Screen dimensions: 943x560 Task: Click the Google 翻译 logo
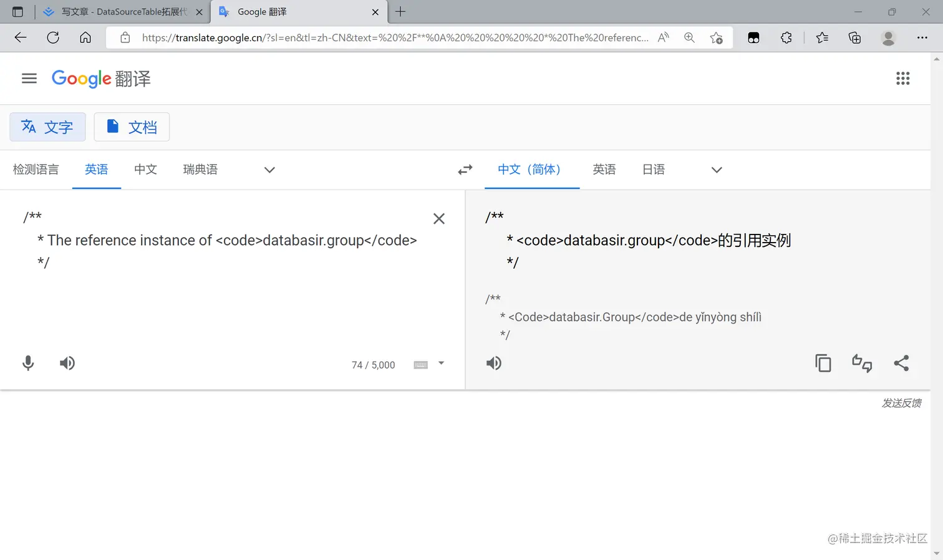[x=101, y=79]
